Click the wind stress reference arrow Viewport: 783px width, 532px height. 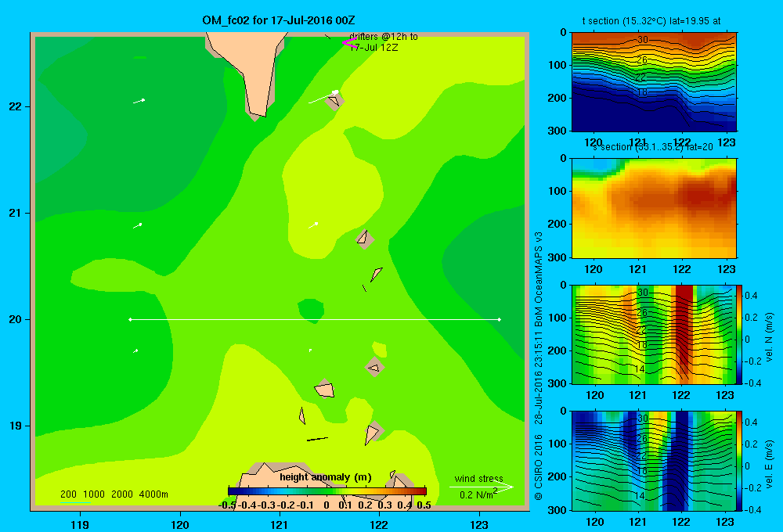click(x=481, y=487)
